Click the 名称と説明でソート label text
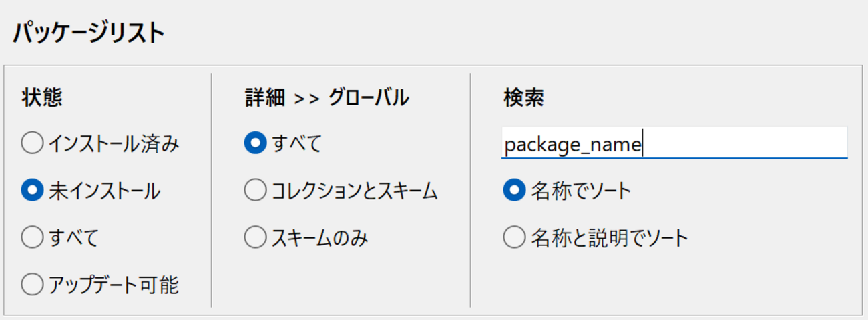Viewport: 868px width, 320px height. tap(610, 237)
